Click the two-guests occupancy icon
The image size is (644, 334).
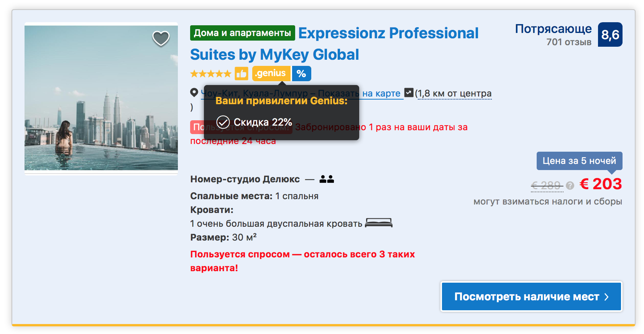pos(327,179)
